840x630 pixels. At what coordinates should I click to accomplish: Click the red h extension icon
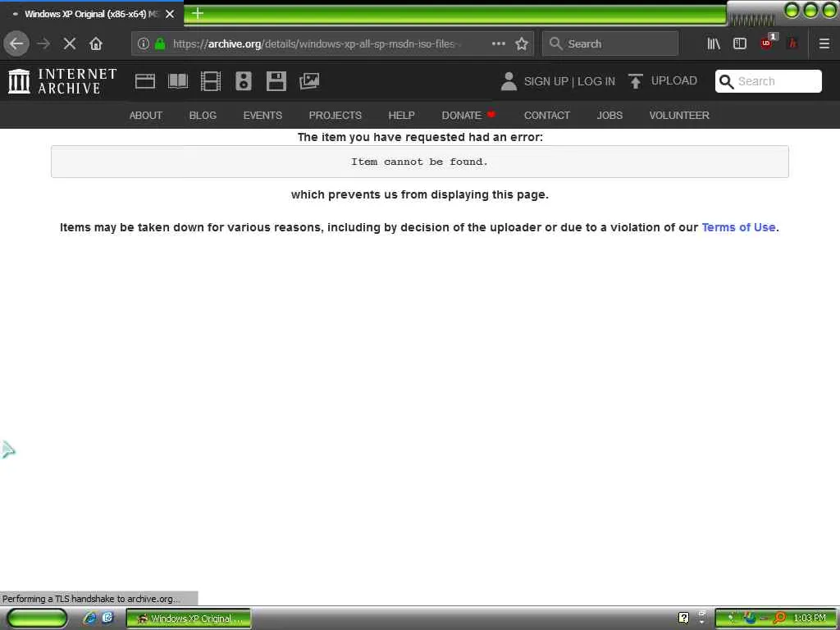click(793, 43)
